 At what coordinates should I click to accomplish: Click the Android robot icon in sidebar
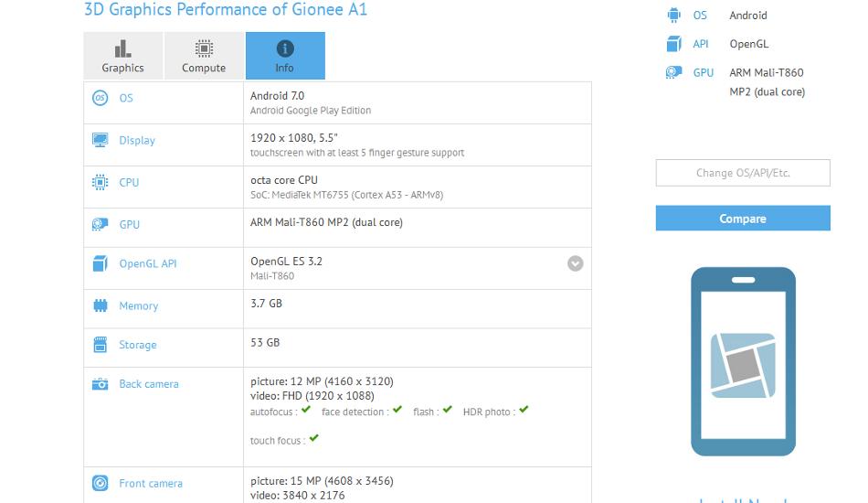(673, 15)
